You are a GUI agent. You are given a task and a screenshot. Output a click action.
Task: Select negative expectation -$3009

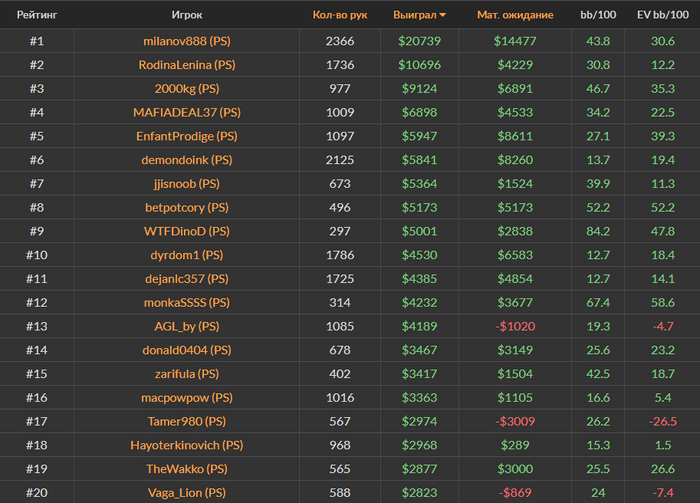tap(515, 421)
